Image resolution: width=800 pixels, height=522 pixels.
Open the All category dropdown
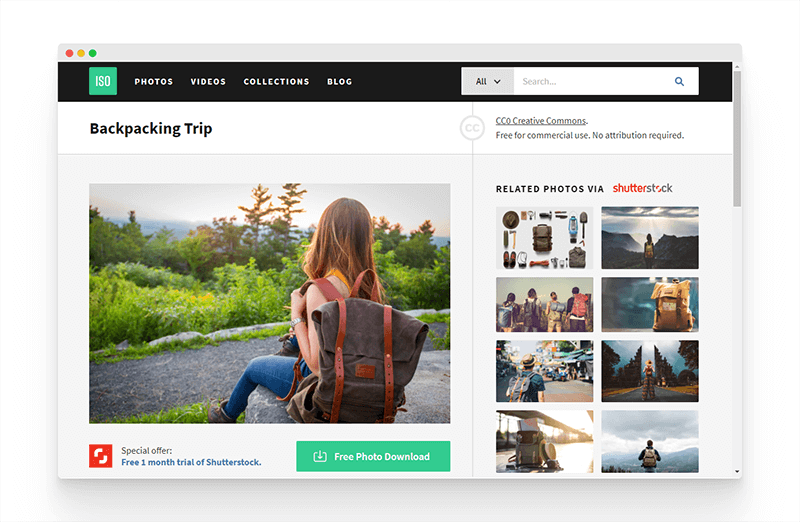pos(488,82)
